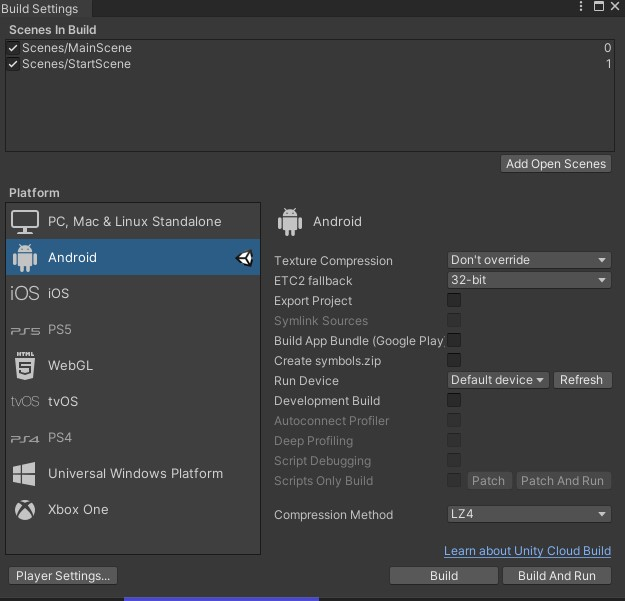This screenshot has height=601, width=625.
Task: Uncheck the Scenes/StartScene checkbox
Action: pyautogui.click(x=13, y=64)
